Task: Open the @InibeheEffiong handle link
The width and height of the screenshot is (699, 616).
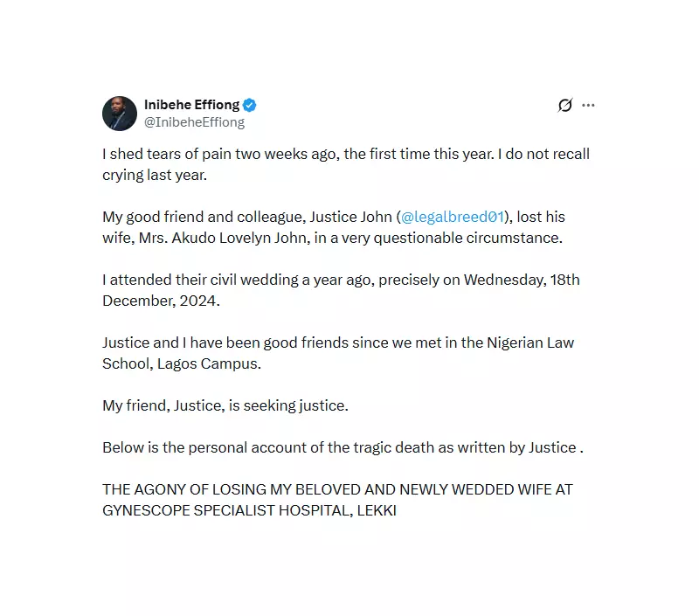Action: click(194, 122)
